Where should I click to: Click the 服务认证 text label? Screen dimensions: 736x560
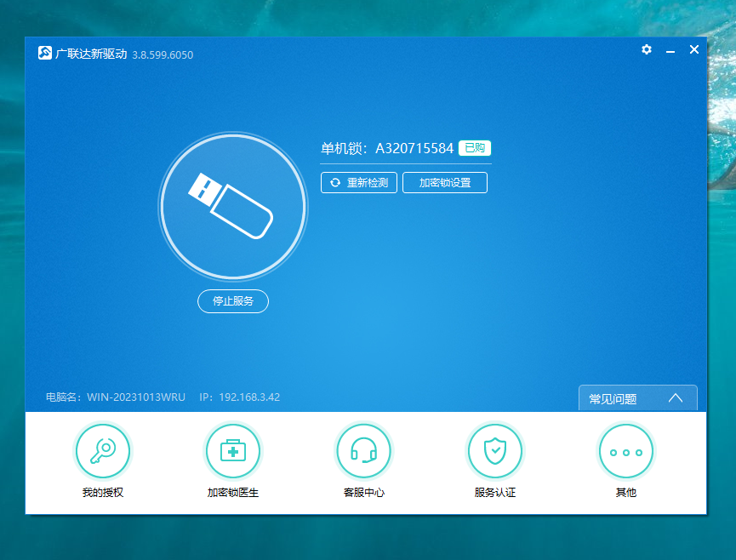494,493
